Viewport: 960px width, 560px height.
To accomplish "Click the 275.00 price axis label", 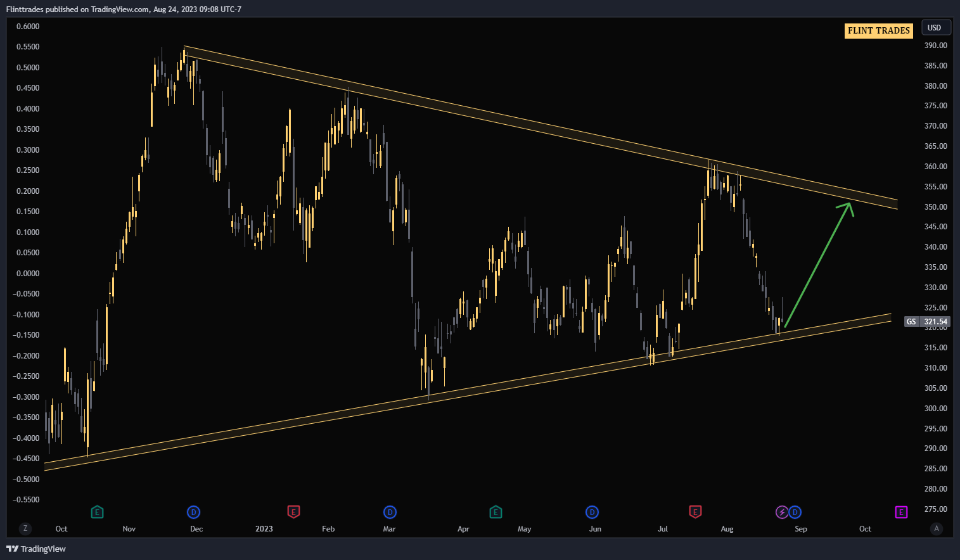I will (936, 509).
